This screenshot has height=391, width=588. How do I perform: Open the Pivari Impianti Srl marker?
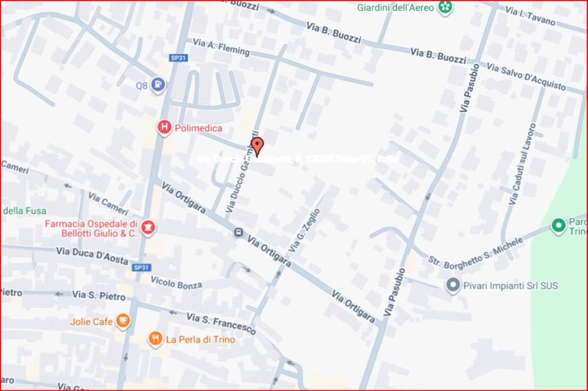[x=452, y=285]
